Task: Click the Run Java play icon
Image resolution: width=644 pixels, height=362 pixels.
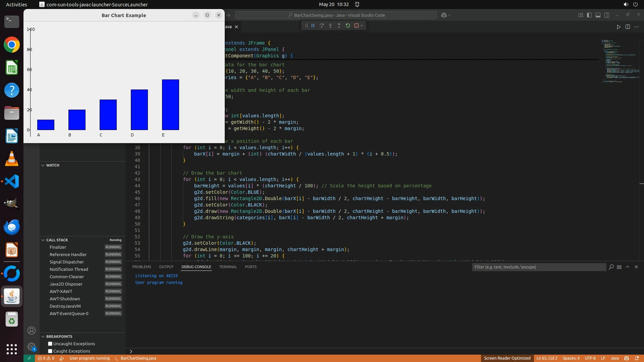Action: (619, 27)
